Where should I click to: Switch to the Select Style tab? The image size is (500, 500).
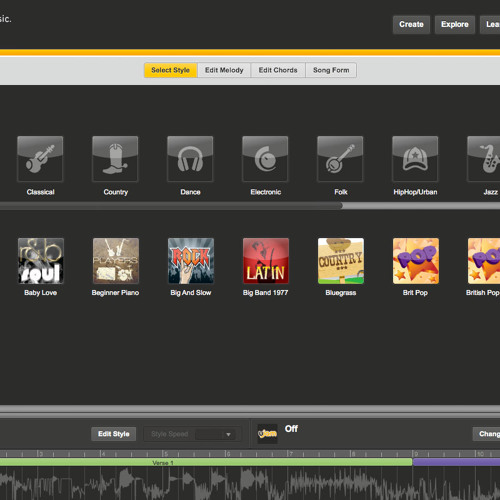(170, 70)
